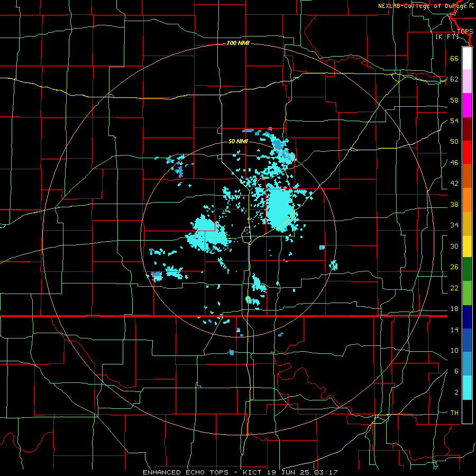Click the 38 legend scale value
This screenshot has width=476, height=476.
(454, 204)
